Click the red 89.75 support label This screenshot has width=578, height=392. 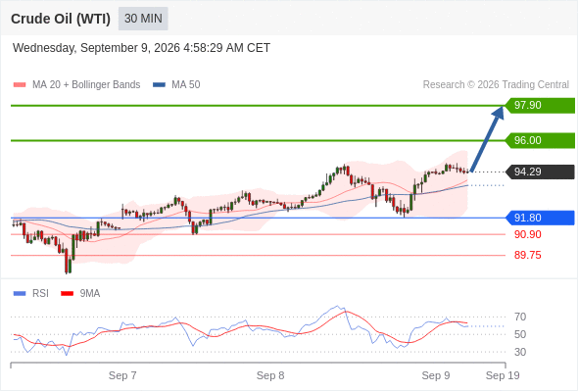[x=528, y=255]
